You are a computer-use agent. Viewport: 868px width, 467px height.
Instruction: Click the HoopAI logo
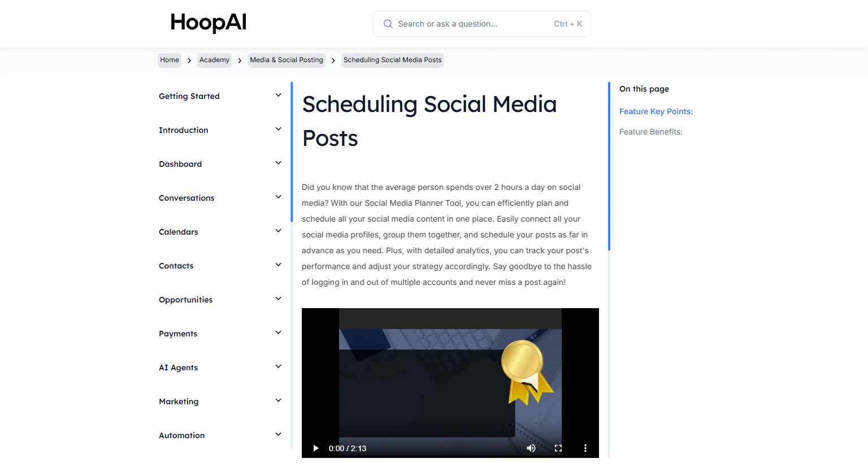pyautogui.click(x=208, y=23)
